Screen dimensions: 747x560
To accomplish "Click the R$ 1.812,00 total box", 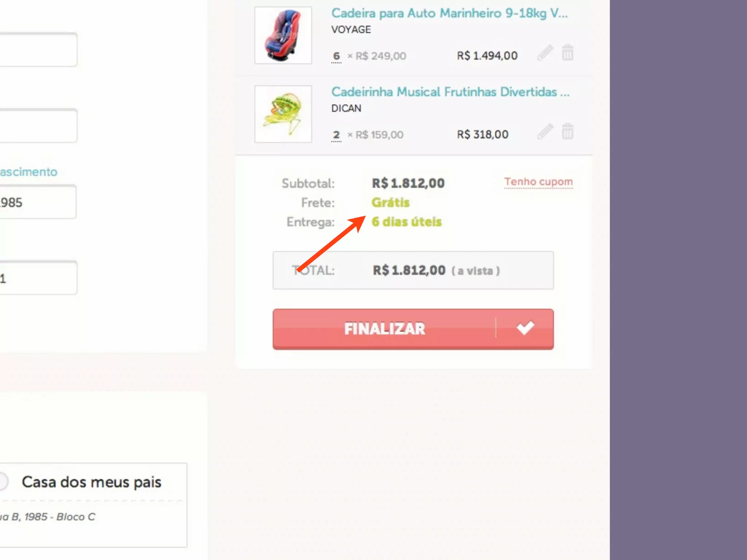I will pos(413,270).
